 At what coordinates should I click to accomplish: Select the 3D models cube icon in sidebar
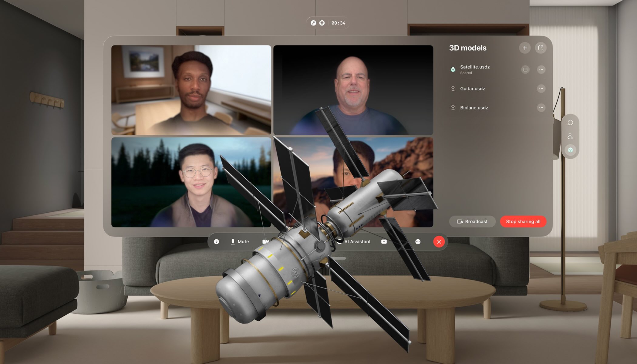571,149
